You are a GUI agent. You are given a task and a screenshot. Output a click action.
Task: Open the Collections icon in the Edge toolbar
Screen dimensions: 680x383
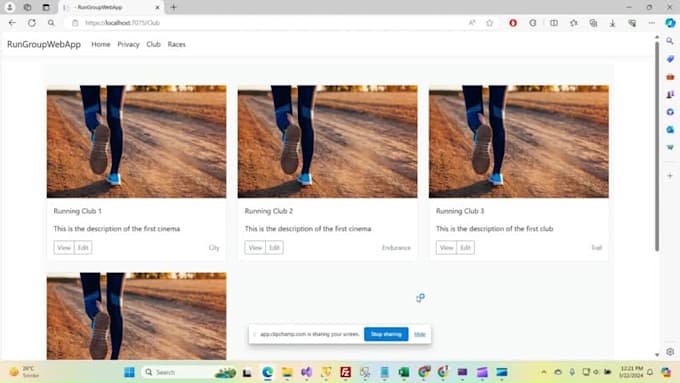click(x=593, y=23)
